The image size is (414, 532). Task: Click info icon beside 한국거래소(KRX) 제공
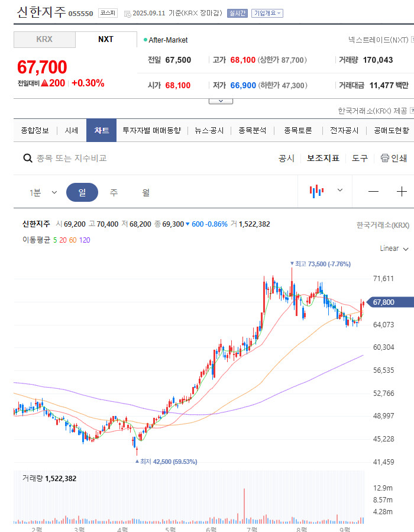pos(412,111)
